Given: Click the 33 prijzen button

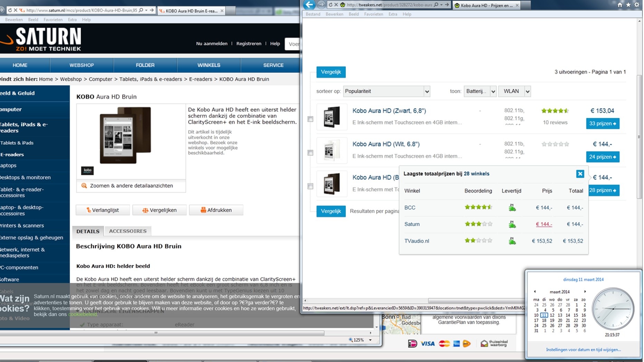Looking at the screenshot, I should (x=603, y=123).
